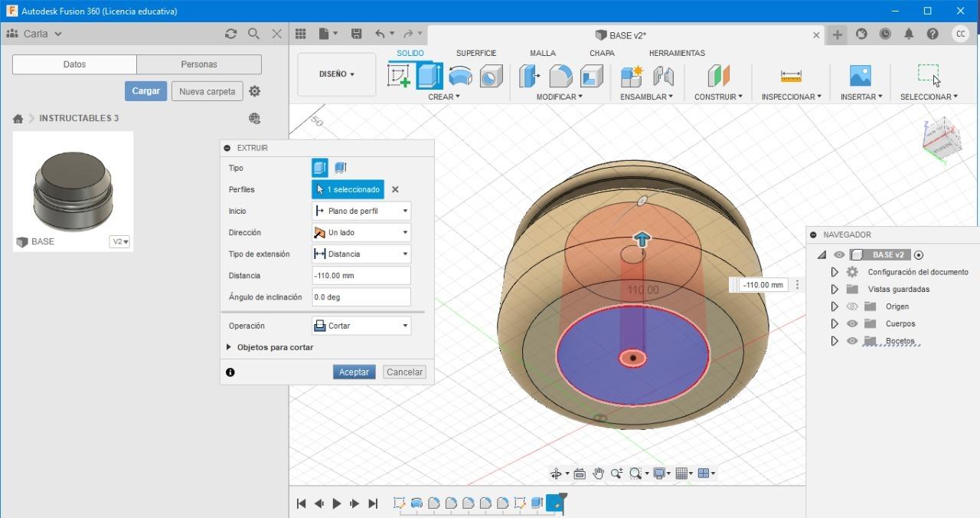This screenshot has width=980, height=518.
Task: Open the data panel settings gear
Action: [x=255, y=91]
